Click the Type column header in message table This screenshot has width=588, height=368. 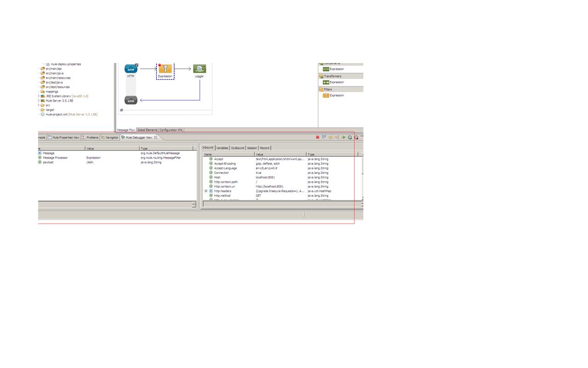[167, 149]
